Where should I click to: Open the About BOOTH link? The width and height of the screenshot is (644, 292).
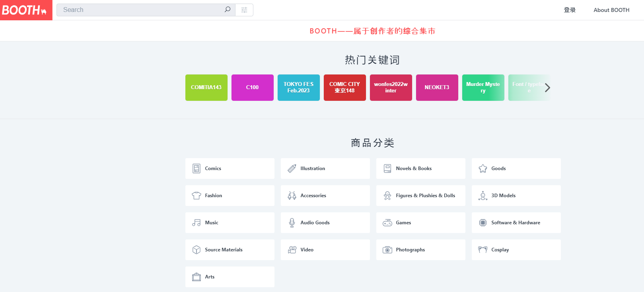pos(611,10)
